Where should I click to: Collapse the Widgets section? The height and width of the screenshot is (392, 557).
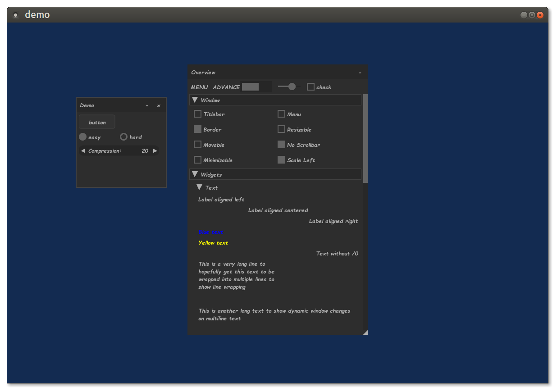coord(195,174)
